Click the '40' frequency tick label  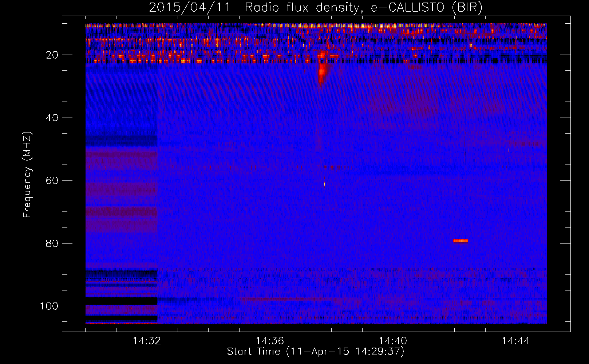coord(52,118)
